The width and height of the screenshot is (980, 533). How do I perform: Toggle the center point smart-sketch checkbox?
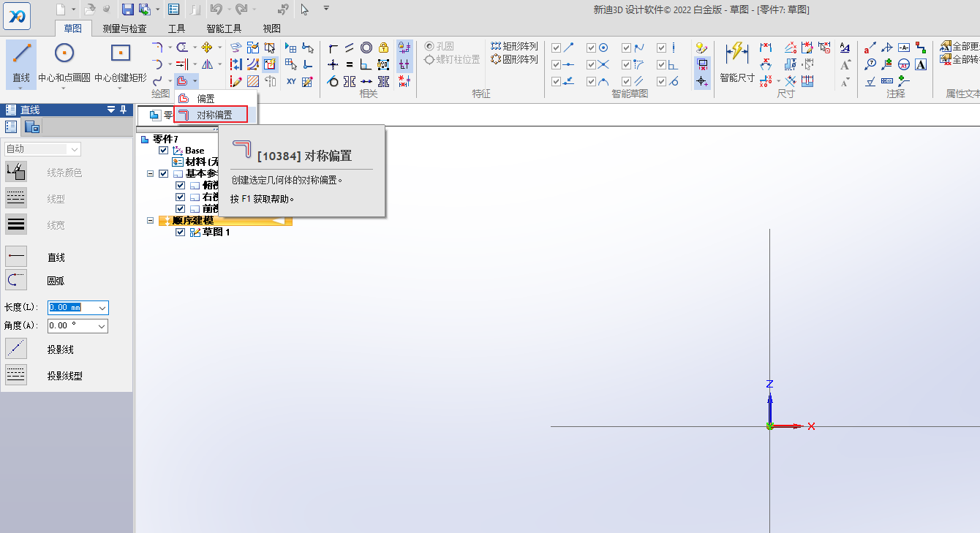tap(591, 48)
